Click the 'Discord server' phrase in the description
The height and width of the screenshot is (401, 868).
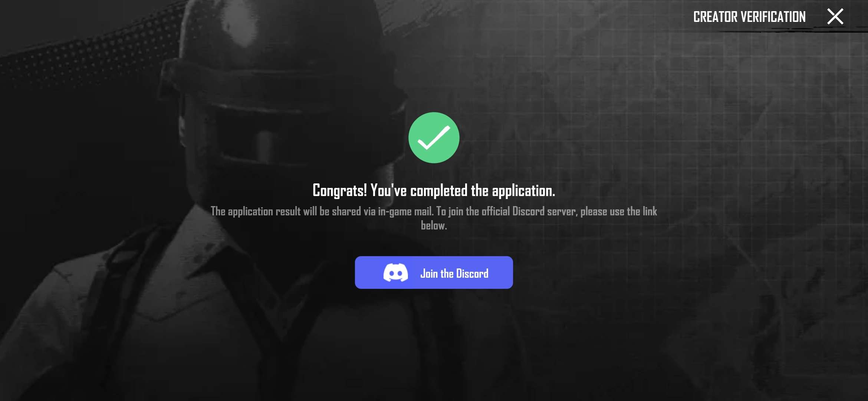tap(545, 211)
